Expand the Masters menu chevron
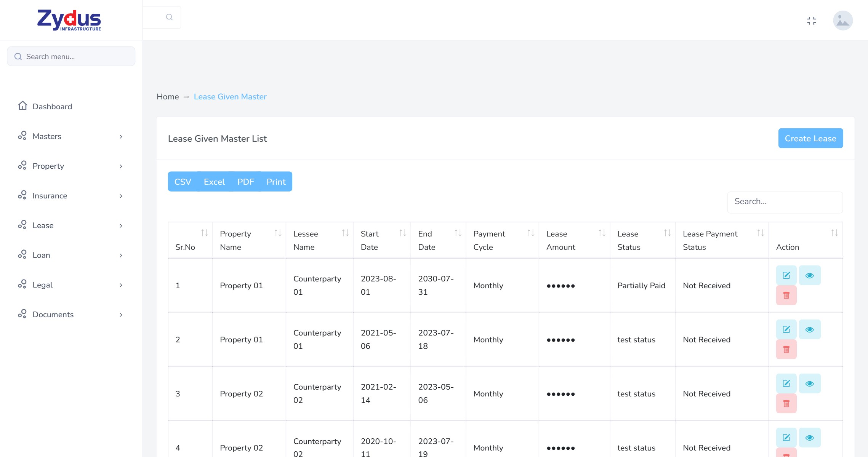Viewport: 868px width, 457px height. tap(121, 136)
